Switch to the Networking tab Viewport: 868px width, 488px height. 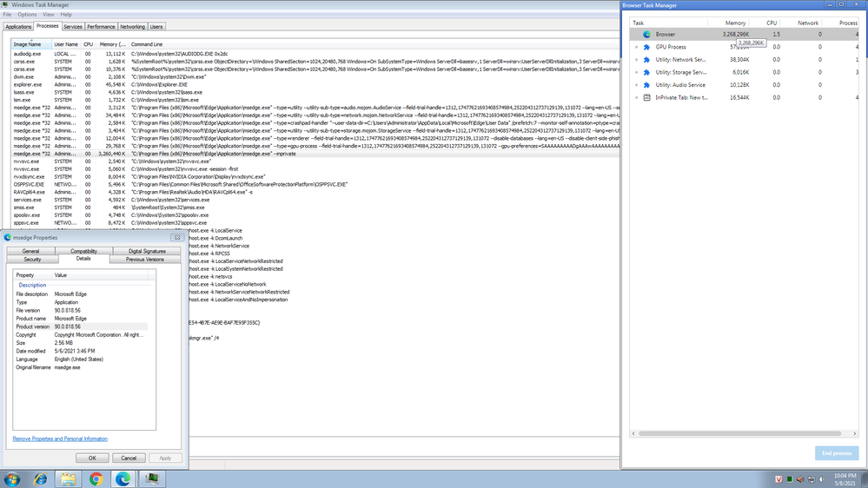[x=132, y=27]
